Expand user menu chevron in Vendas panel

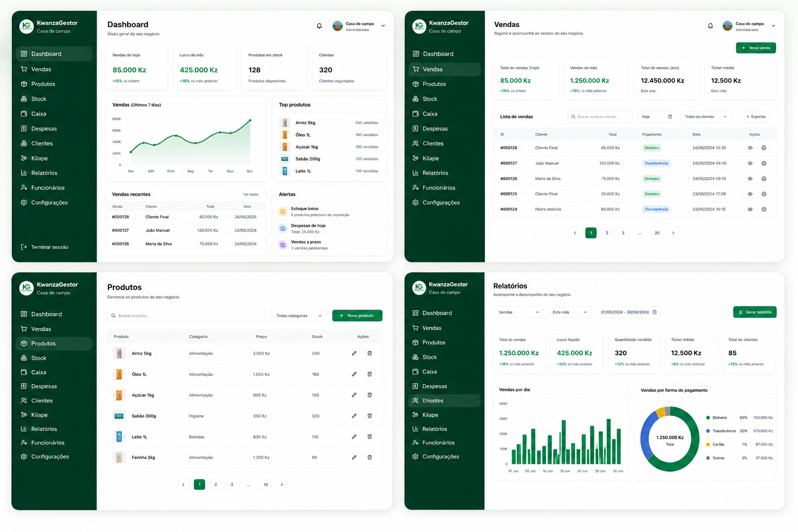pos(773,26)
